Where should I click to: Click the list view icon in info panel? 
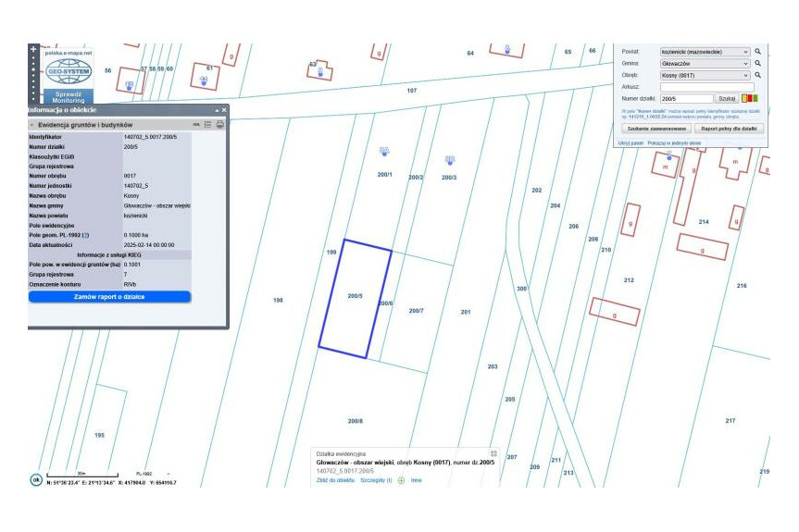[x=208, y=124]
